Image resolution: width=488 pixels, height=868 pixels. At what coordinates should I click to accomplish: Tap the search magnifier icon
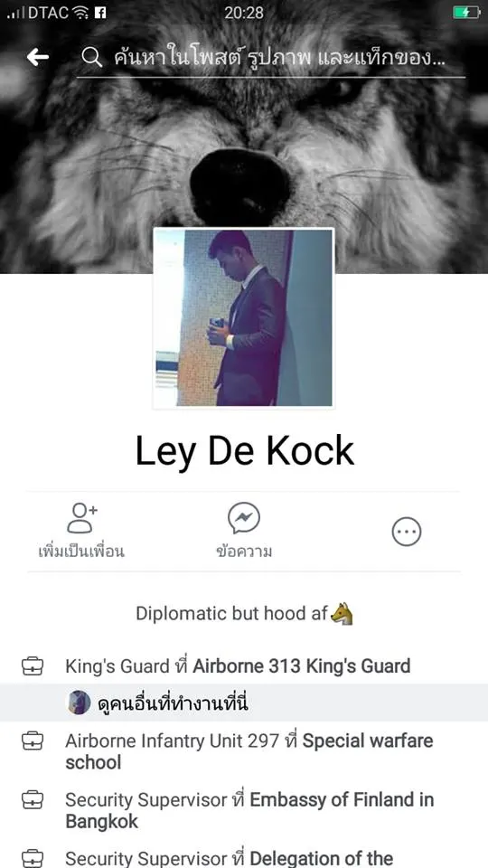[91, 56]
